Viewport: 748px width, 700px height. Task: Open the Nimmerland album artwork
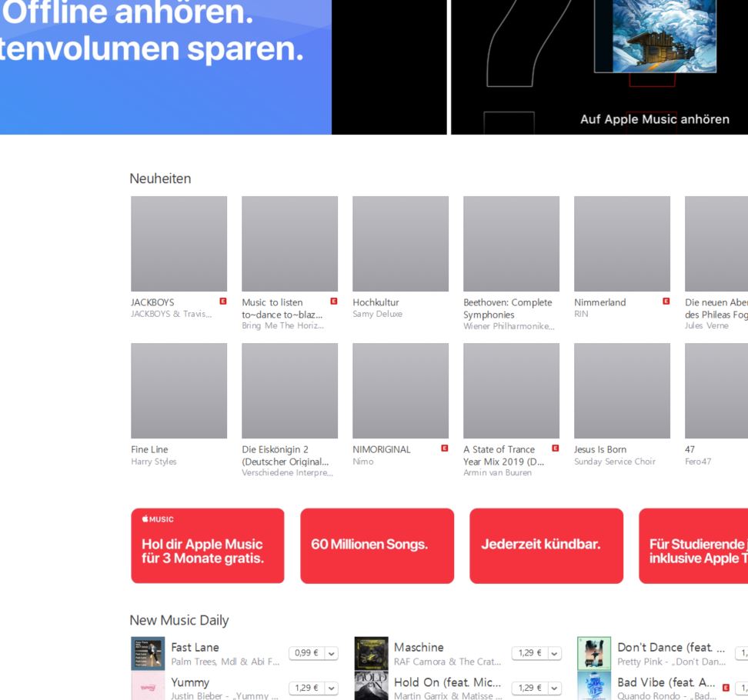tap(622, 244)
